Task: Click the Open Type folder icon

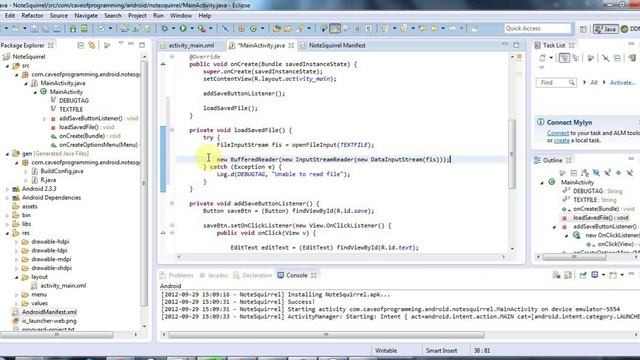Action: click(277, 28)
